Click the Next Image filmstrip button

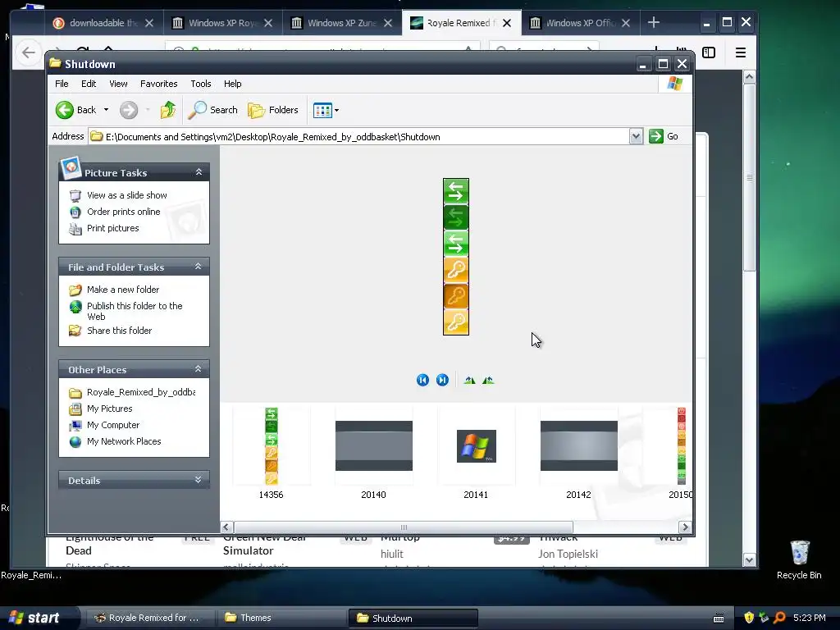tap(442, 380)
